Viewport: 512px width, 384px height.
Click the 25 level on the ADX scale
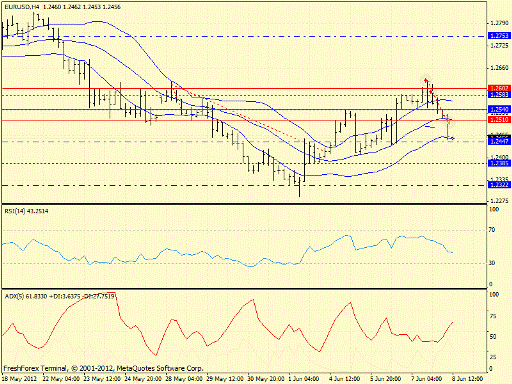(492, 357)
